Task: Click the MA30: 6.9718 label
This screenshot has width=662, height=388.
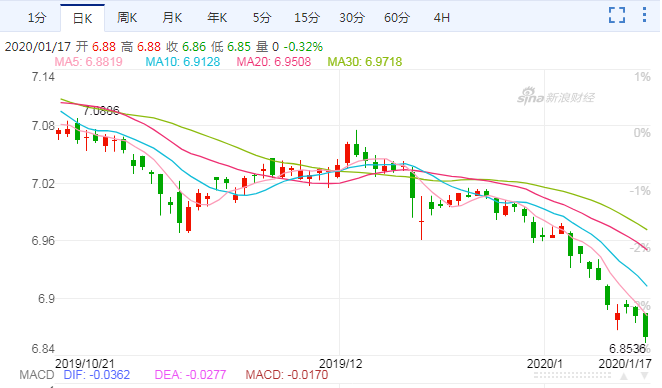Action: click(365, 62)
